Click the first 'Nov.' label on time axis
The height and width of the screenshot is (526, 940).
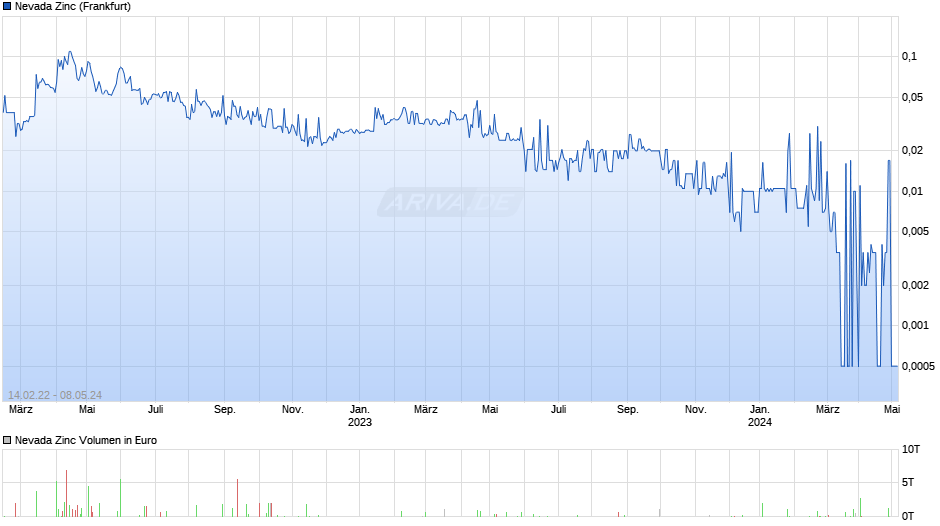point(293,409)
